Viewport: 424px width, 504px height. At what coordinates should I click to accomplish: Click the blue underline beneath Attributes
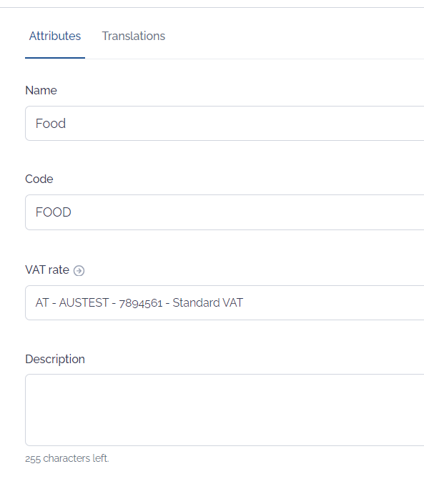55,58
